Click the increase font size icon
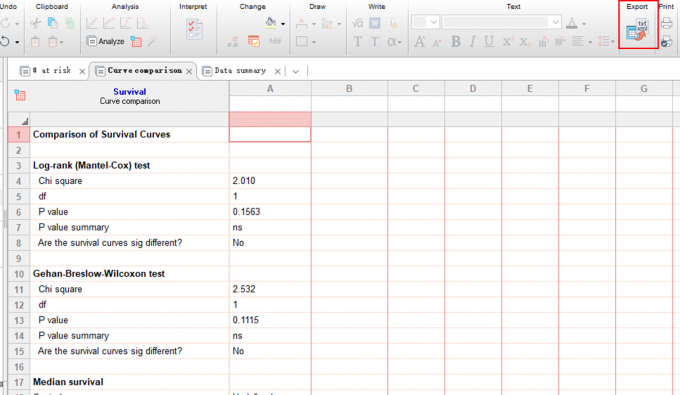This screenshot has width=680, height=395. pos(419,42)
